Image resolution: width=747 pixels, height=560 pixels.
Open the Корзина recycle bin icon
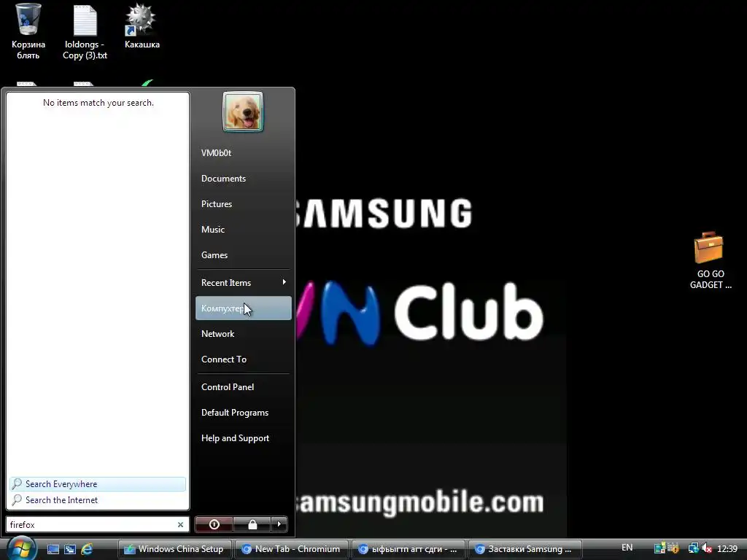28,31
